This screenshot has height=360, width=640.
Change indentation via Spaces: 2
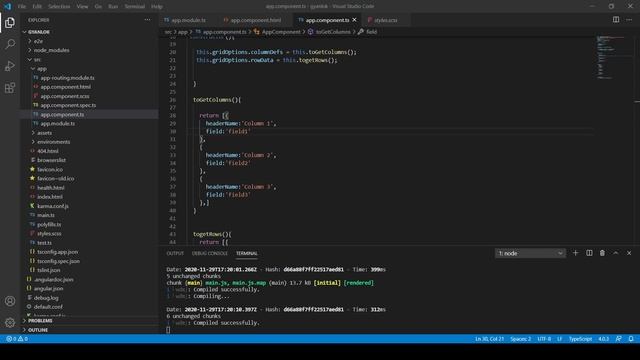(x=521, y=339)
